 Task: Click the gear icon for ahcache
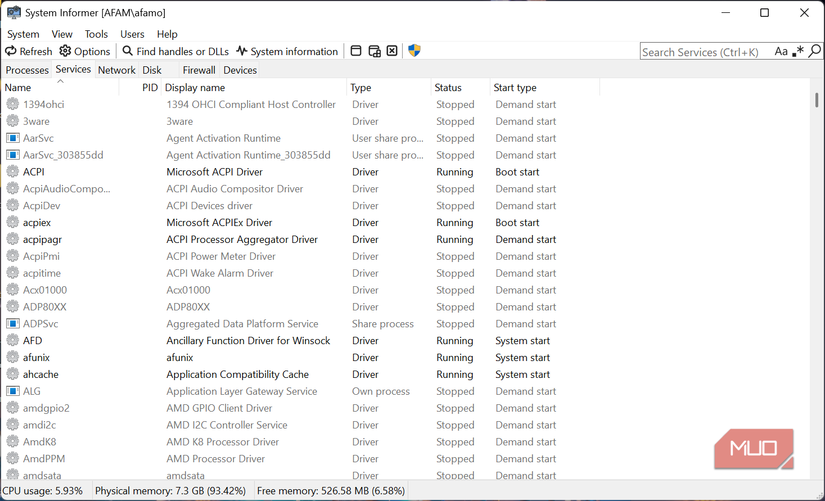[x=13, y=374]
